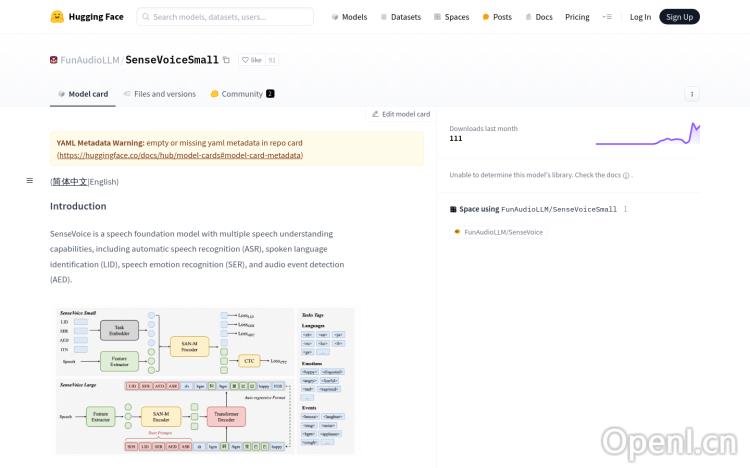This screenshot has height=468, width=750.
Task: Expand the navbar more-options menu
Action: [x=607, y=17]
